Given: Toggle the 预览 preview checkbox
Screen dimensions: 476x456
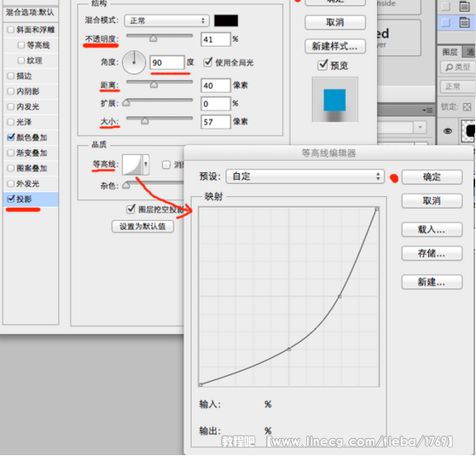Looking at the screenshot, I should (322, 65).
